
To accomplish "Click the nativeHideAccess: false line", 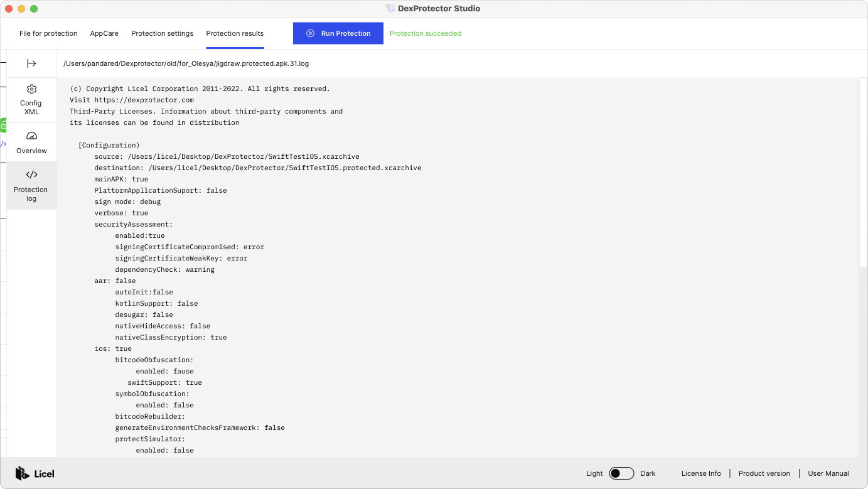I will tap(163, 326).
